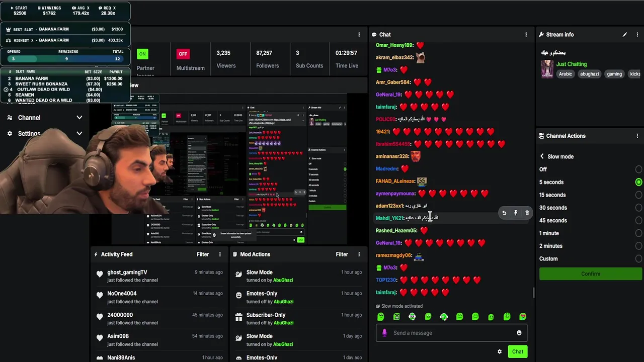Click username aymenpaymouna in chat
The image size is (644, 362).
coord(395,194)
